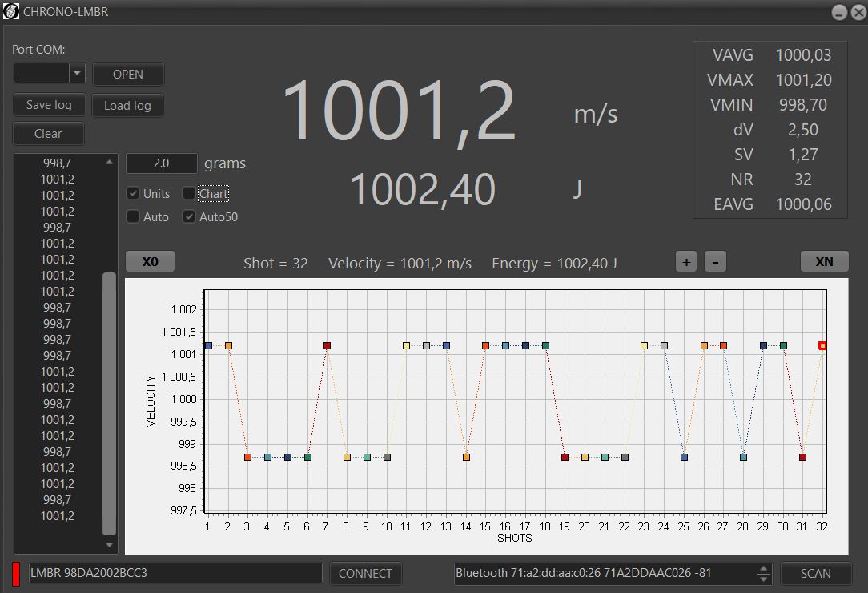Jump to first shot with X0 button
Screen dimensions: 868x593
pos(150,262)
